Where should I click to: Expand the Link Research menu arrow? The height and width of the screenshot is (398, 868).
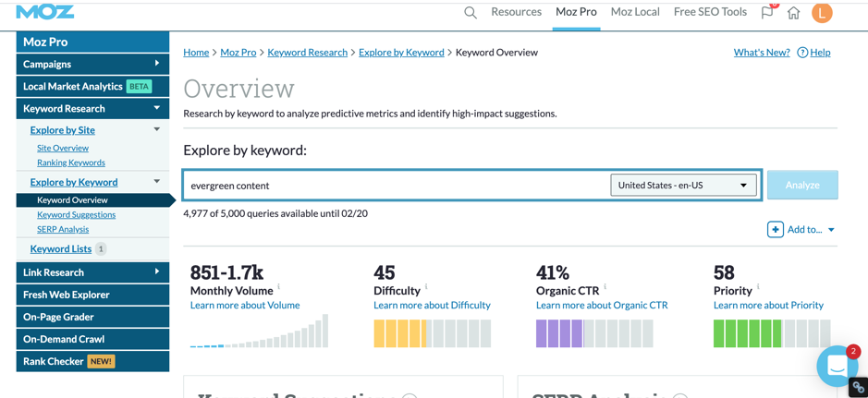(x=157, y=271)
